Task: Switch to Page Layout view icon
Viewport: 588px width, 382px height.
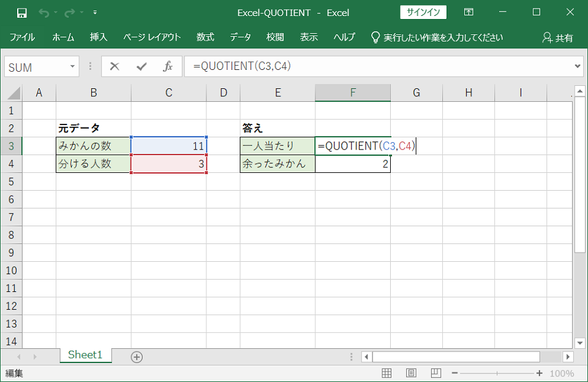Action: click(x=411, y=373)
